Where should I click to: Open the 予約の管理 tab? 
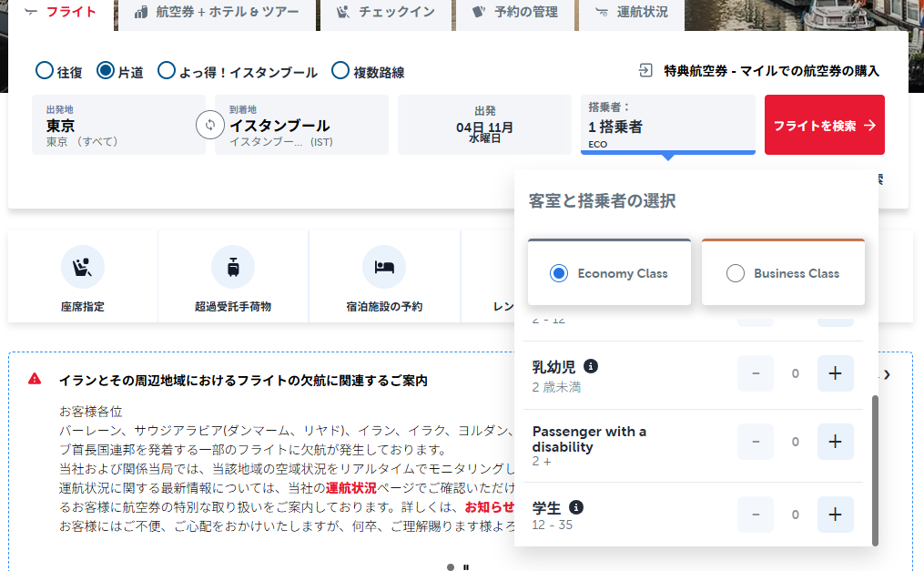(x=515, y=13)
